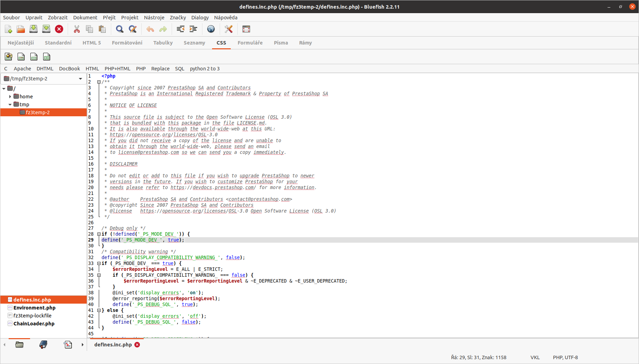Open the Nástroje menu
The height and width of the screenshot is (364, 639).
point(154,18)
